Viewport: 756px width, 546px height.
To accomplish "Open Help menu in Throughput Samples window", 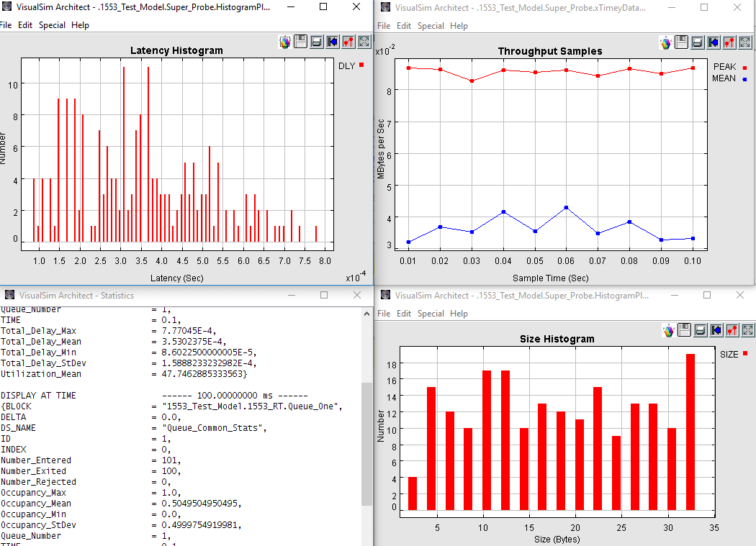I will coord(459,26).
